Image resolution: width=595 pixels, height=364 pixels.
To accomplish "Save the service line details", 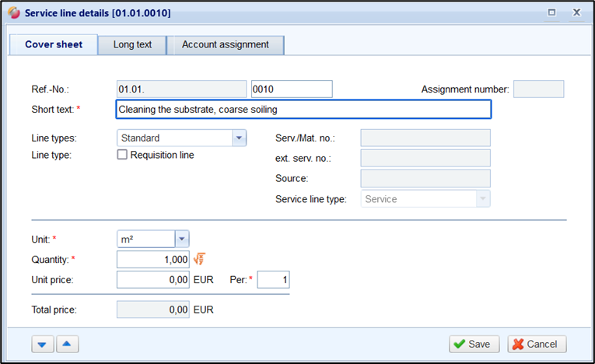I will [x=471, y=344].
